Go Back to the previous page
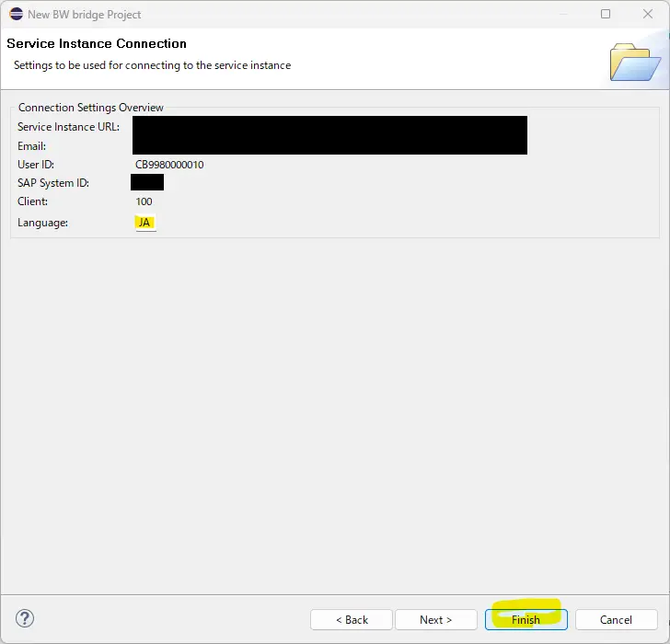The height and width of the screenshot is (644, 670). (x=352, y=619)
